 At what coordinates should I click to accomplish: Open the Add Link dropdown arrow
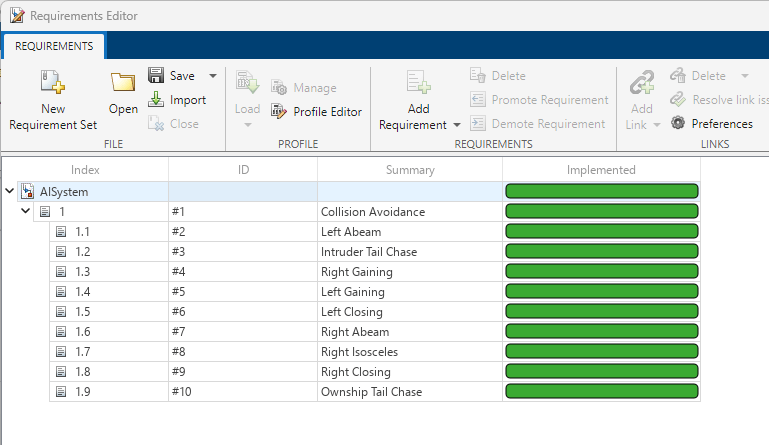(x=657, y=125)
